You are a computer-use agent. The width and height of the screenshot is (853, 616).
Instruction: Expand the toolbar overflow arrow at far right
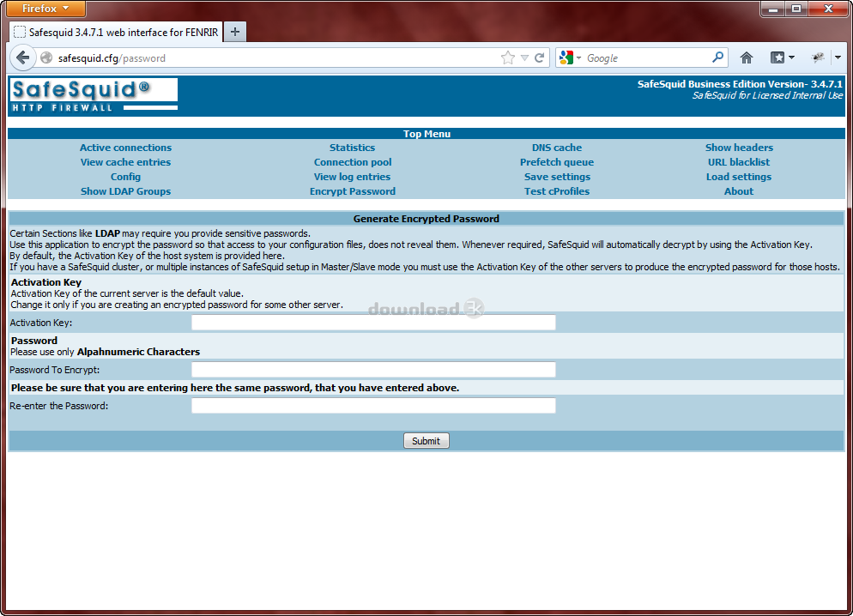click(x=838, y=57)
